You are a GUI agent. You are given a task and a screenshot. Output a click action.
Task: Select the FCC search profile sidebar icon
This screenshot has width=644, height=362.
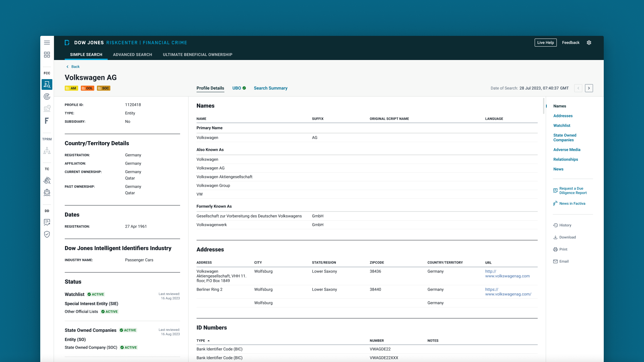[47, 84]
